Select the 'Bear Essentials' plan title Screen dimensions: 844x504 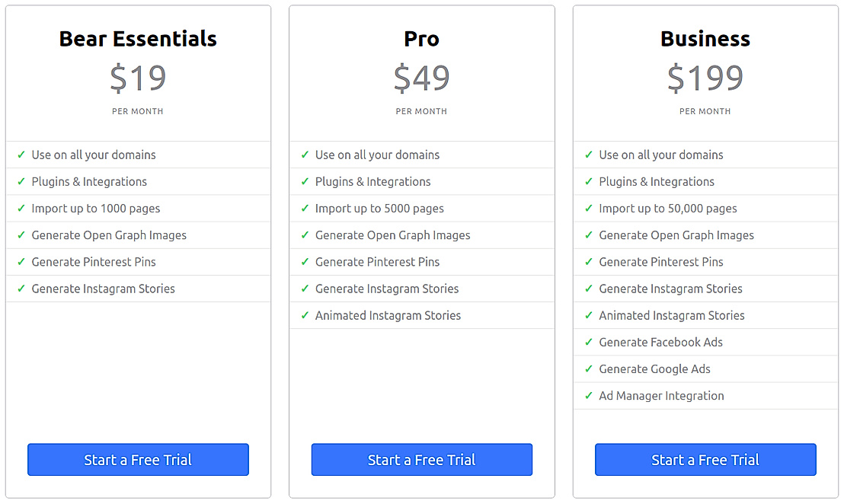138,38
